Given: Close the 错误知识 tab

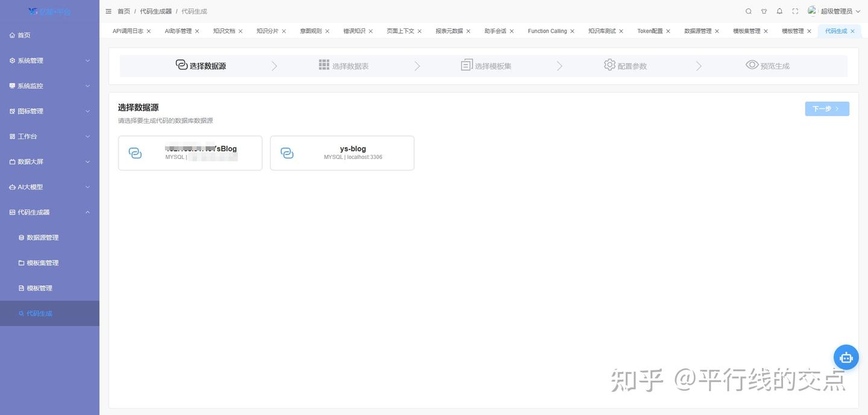Looking at the screenshot, I should (x=371, y=31).
